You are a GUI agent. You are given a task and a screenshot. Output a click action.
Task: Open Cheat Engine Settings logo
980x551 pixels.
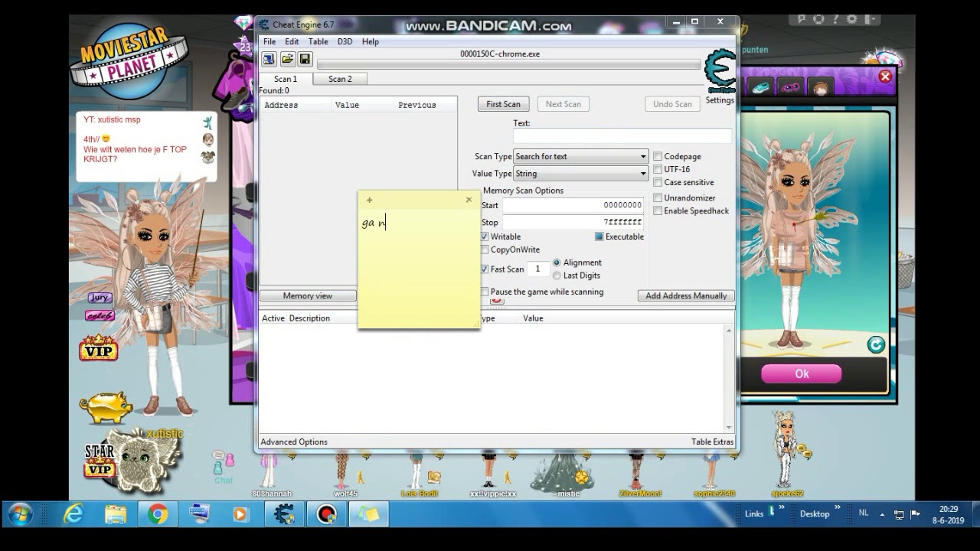[720, 73]
